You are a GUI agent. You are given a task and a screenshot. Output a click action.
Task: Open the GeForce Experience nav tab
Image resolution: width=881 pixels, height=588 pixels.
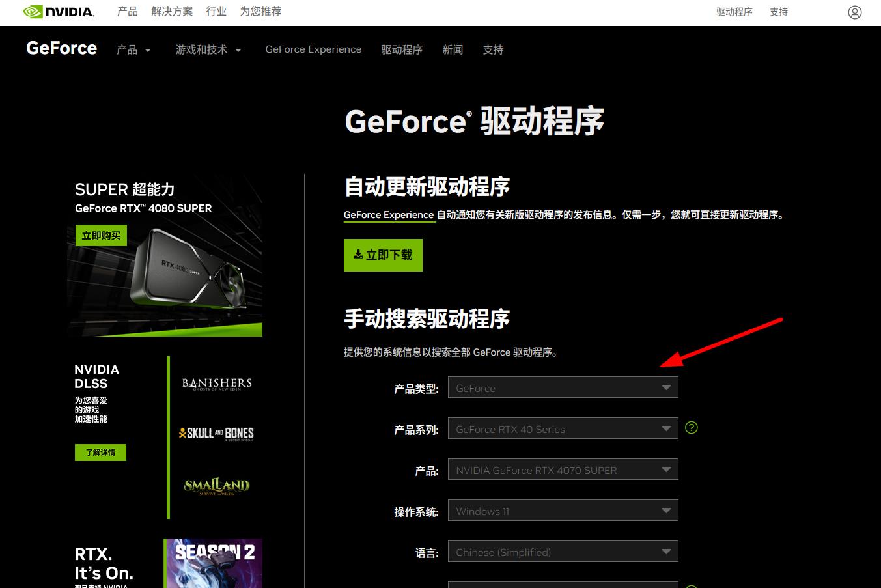coord(313,49)
